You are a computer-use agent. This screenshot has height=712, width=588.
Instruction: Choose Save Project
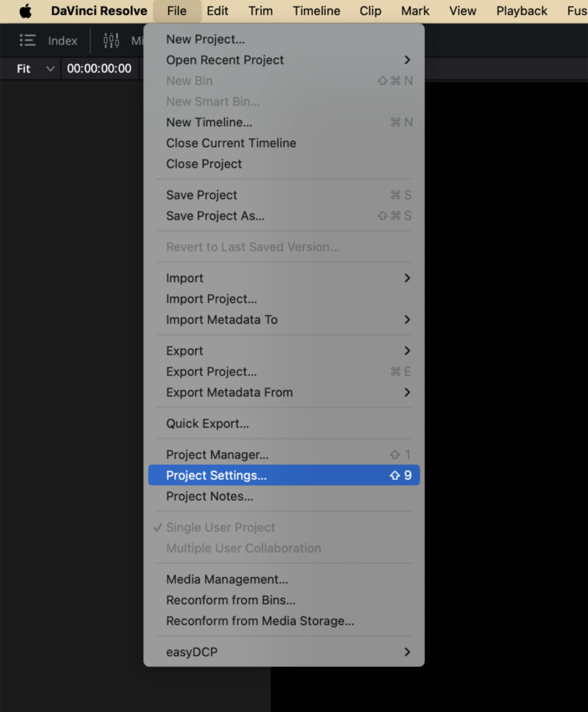[284, 195]
